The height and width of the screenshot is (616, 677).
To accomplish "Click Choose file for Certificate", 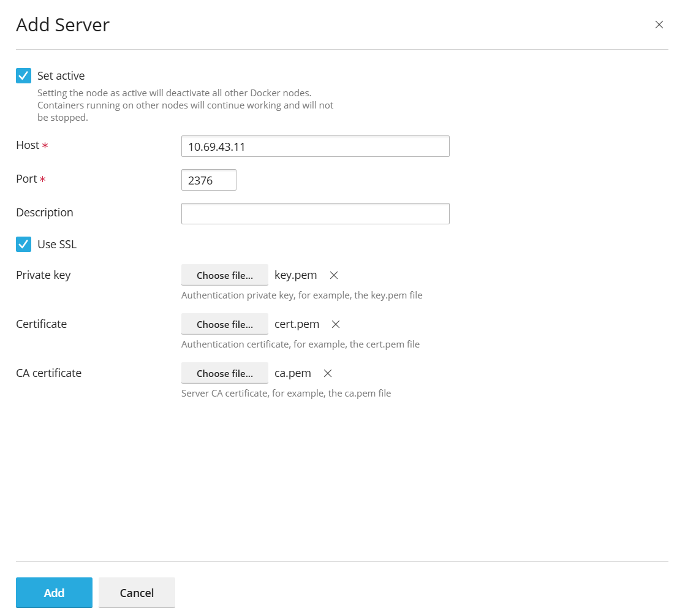I will coord(224,324).
